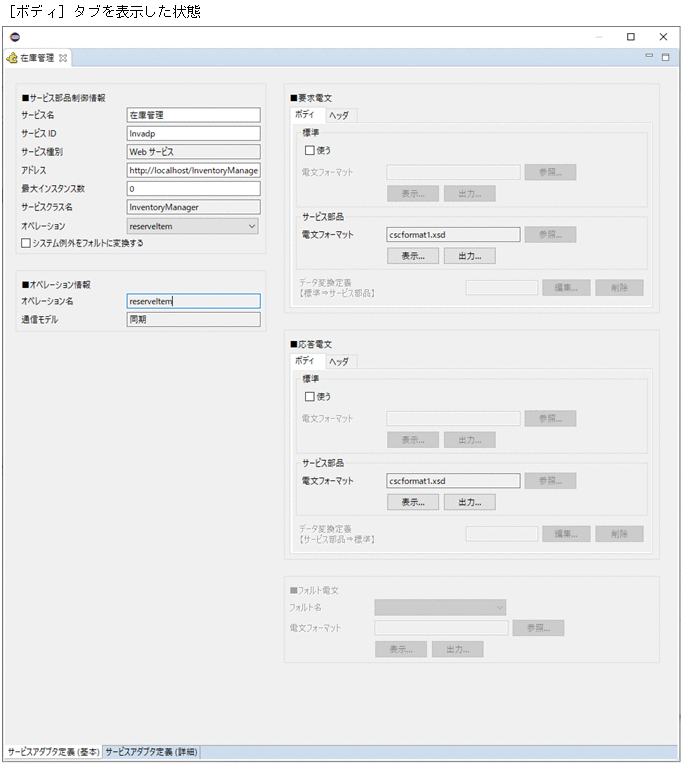Click 出力 for 要求電文 サービス部品 format
This screenshot has width=685, height=768.
(470, 256)
